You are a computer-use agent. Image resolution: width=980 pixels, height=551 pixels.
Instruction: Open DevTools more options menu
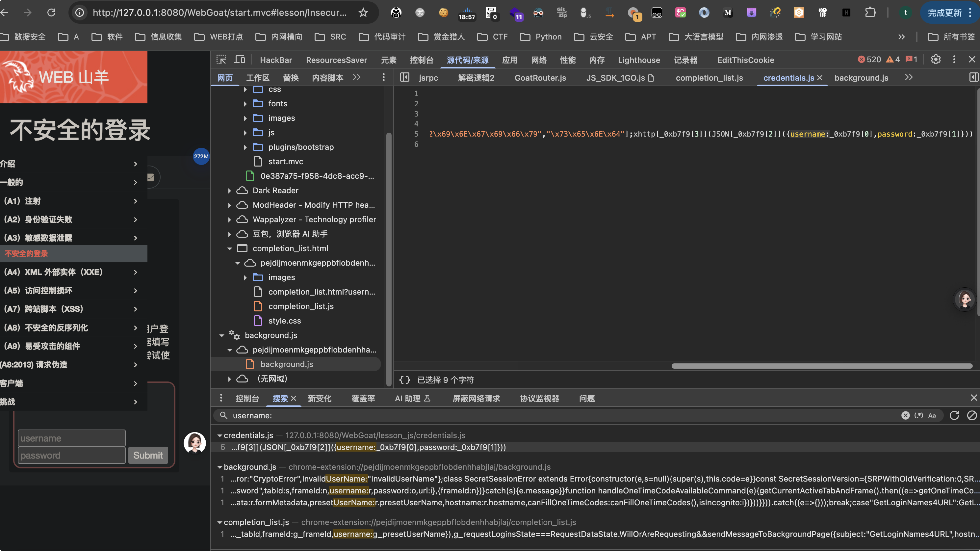[954, 59]
